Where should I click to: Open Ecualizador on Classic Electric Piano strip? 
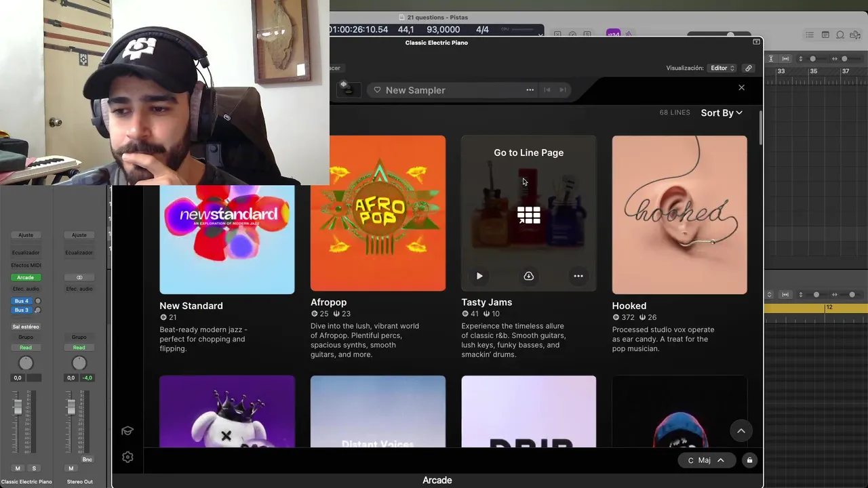click(25, 253)
